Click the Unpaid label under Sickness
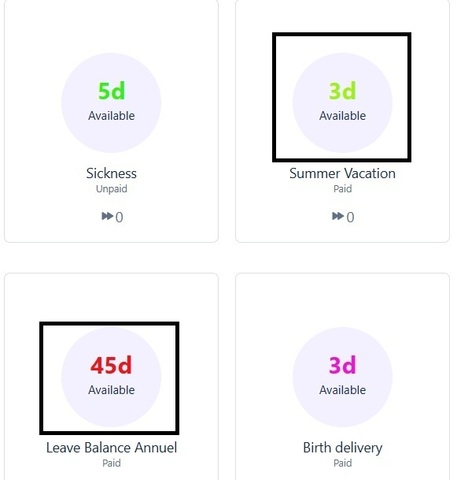The image size is (457, 480). [111, 189]
